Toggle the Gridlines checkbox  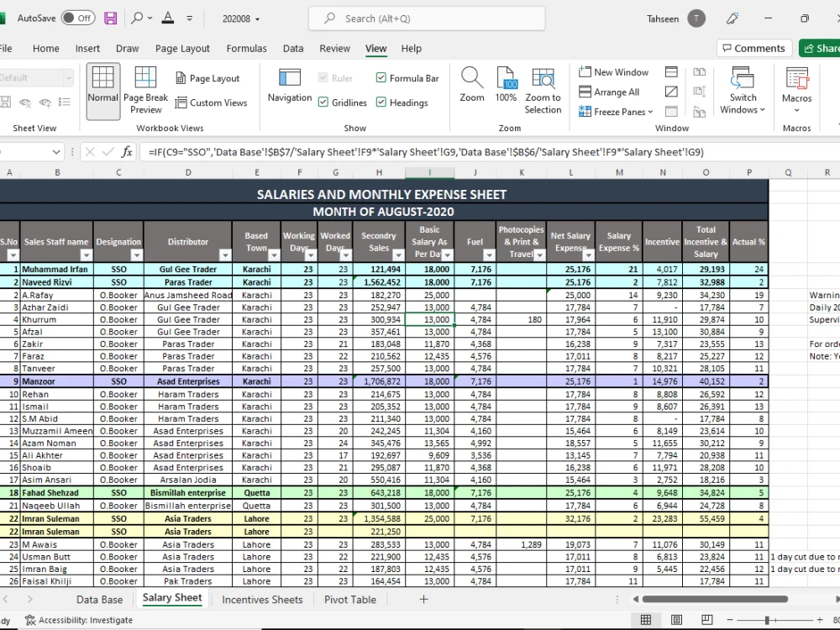pyautogui.click(x=323, y=102)
